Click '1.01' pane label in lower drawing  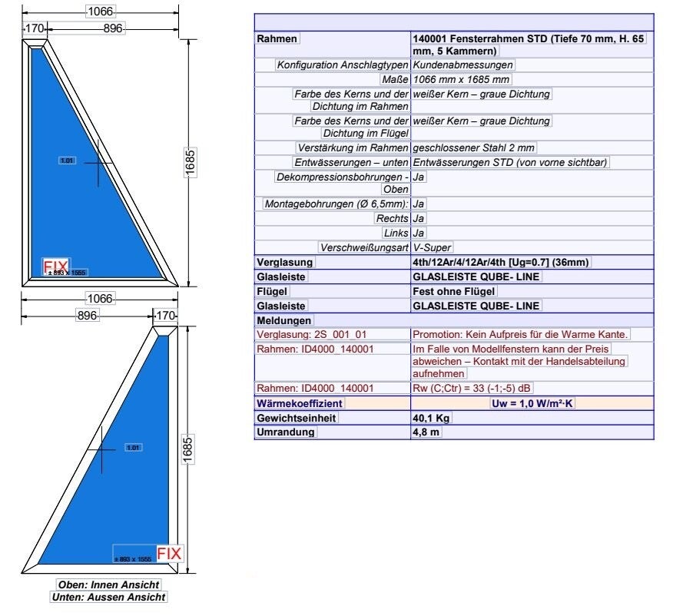coord(133,448)
